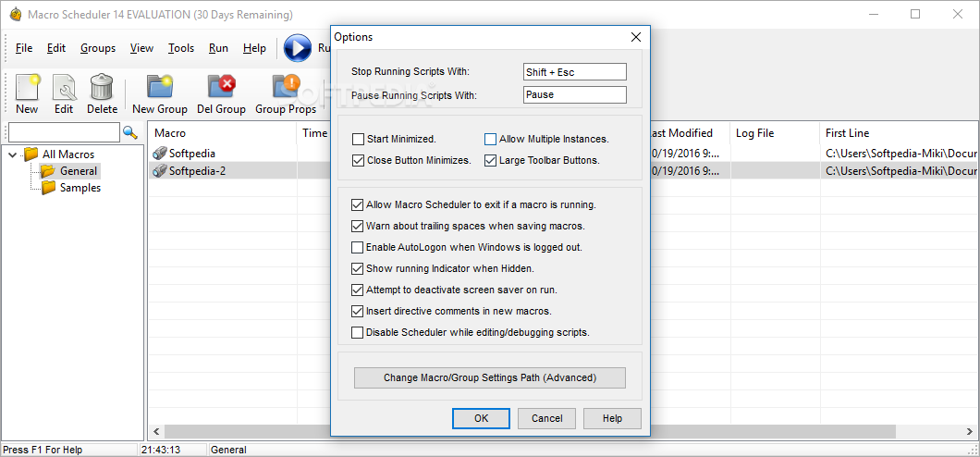Toggle Show running Indicator when Hidden

(x=358, y=269)
